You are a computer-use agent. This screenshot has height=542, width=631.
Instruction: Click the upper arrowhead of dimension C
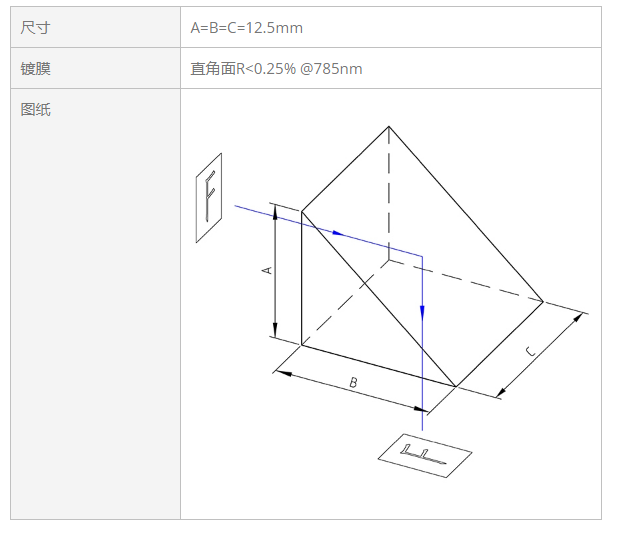pos(577,318)
